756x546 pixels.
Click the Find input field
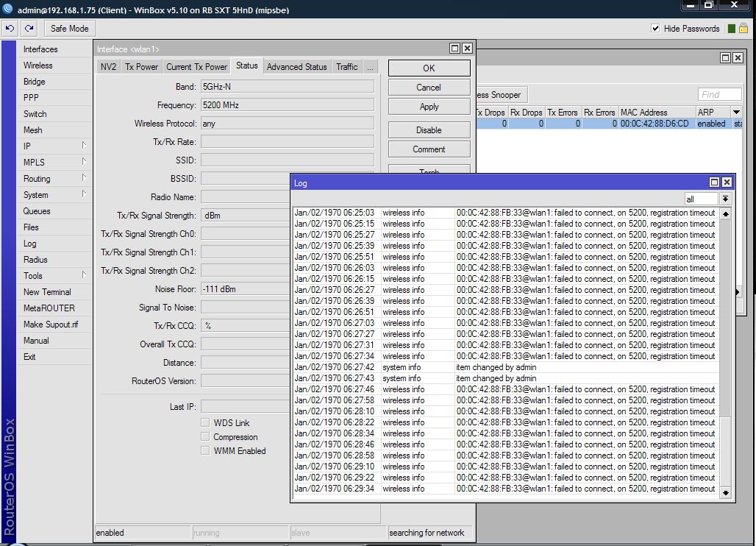719,94
